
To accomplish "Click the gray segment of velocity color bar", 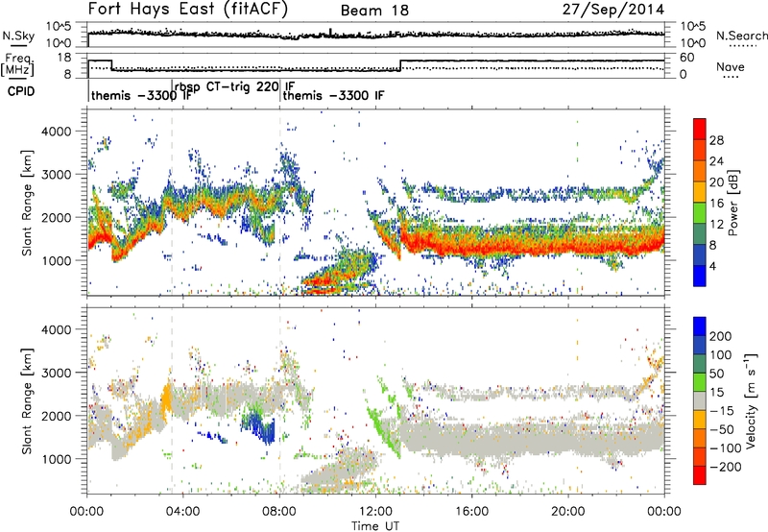I will (x=700, y=401).
